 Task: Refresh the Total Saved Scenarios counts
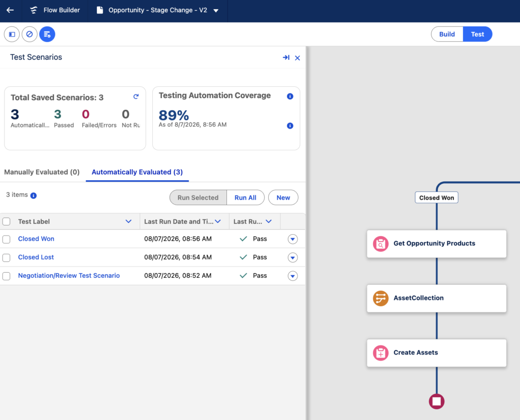136,96
